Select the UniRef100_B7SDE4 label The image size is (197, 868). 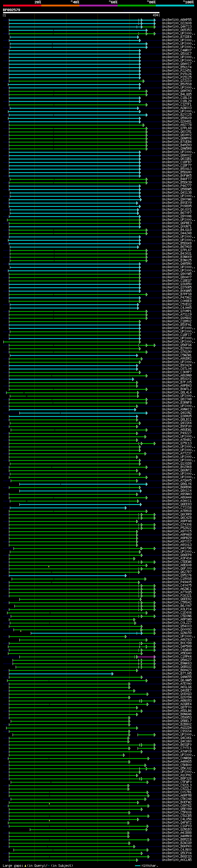pyautogui.click(x=177, y=37)
